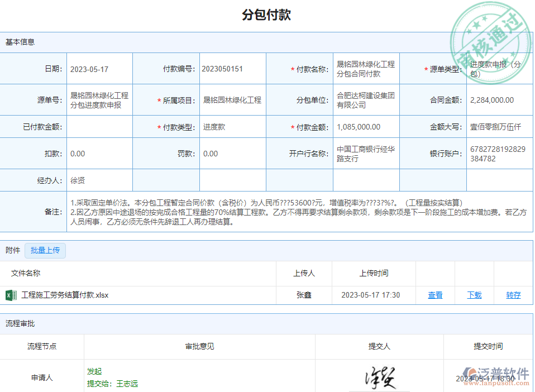535x392 pixels.
Task: Open the 付款类型 field showing 进度款
Action: click(x=232, y=127)
